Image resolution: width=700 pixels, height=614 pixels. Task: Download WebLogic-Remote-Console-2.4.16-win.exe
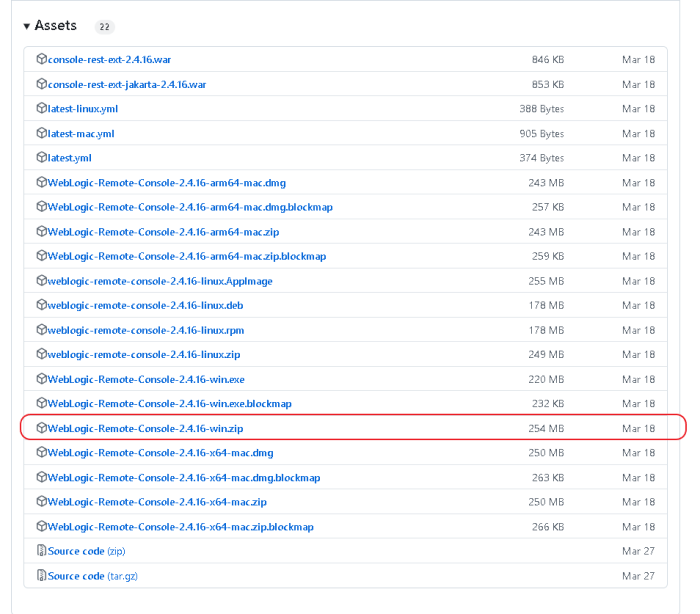[146, 380]
